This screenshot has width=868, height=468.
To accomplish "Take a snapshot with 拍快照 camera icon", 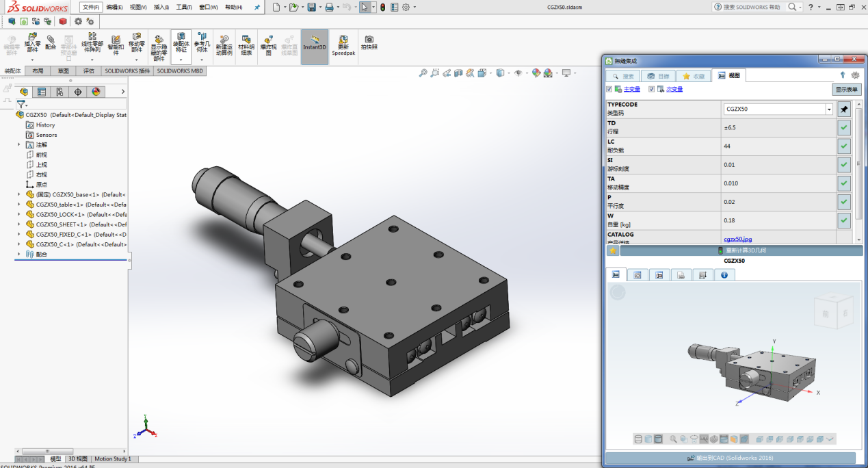I will [x=369, y=42].
